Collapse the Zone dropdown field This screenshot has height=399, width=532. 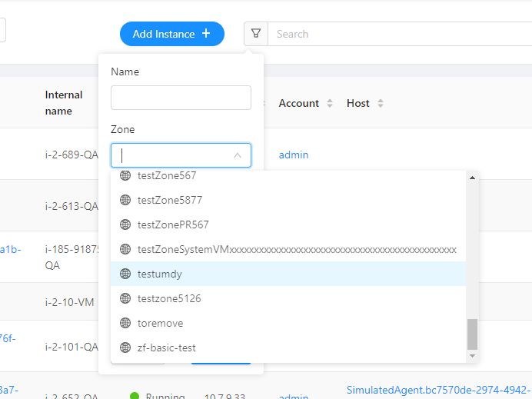click(181, 155)
